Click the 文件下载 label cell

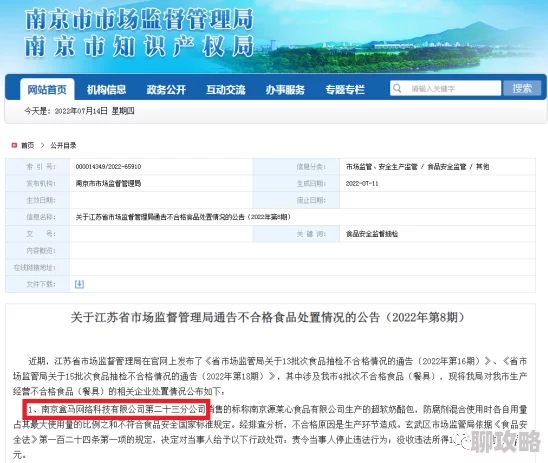pyautogui.click(x=38, y=284)
